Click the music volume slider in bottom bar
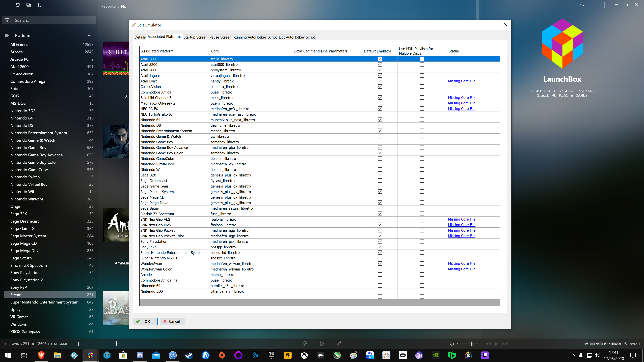The image size is (644, 362). pyautogui.click(x=470, y=344)
